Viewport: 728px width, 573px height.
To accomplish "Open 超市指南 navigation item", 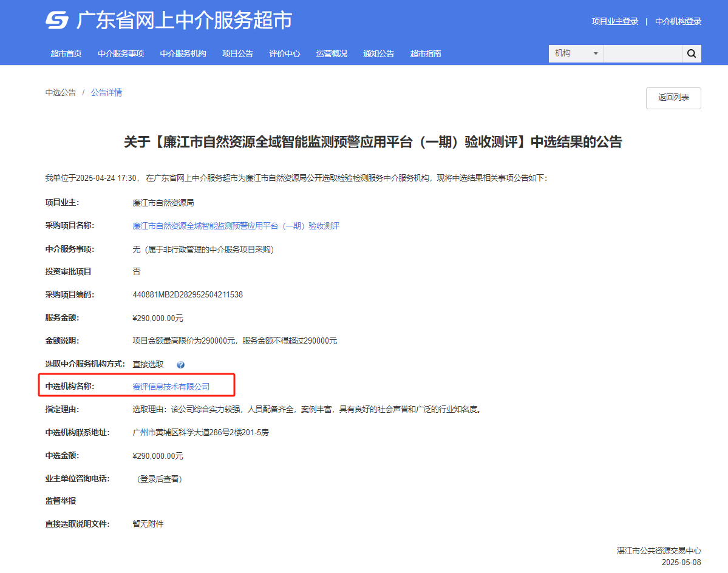I will (x=425, y=53).
